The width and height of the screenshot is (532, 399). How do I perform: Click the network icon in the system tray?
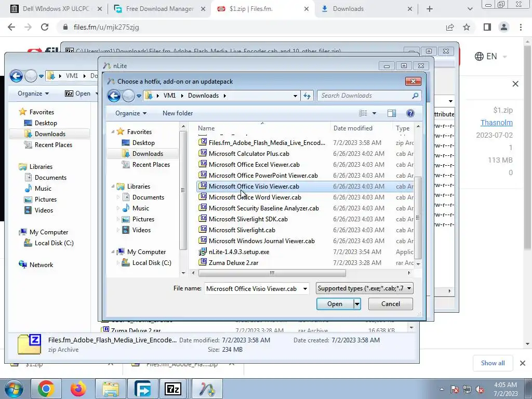click(467, 390)
